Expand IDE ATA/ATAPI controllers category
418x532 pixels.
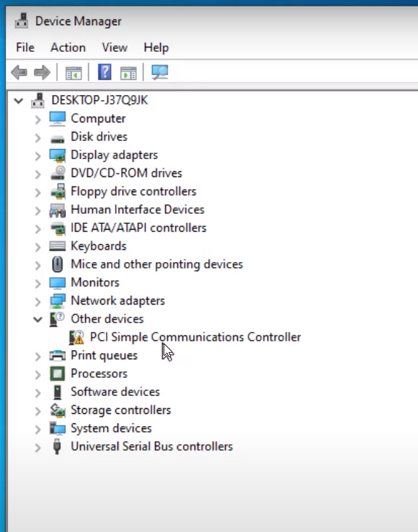tap(37, 229)
